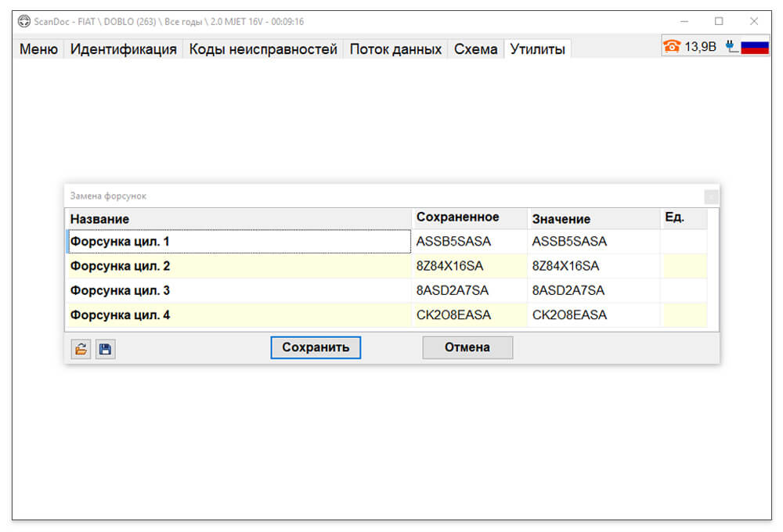Click the floppy disk save-to-file icon

pos(106,348)
